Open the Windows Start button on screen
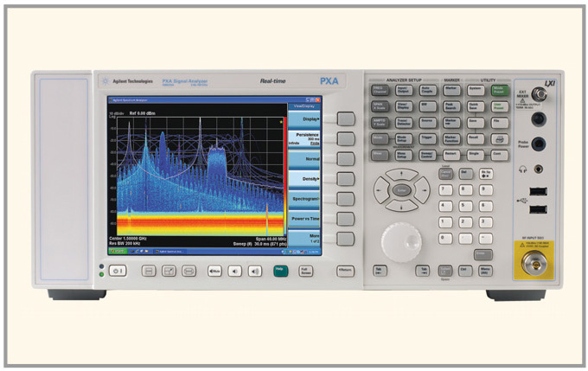This screenshot has height=371, width=588. click(x=118, y=252)
